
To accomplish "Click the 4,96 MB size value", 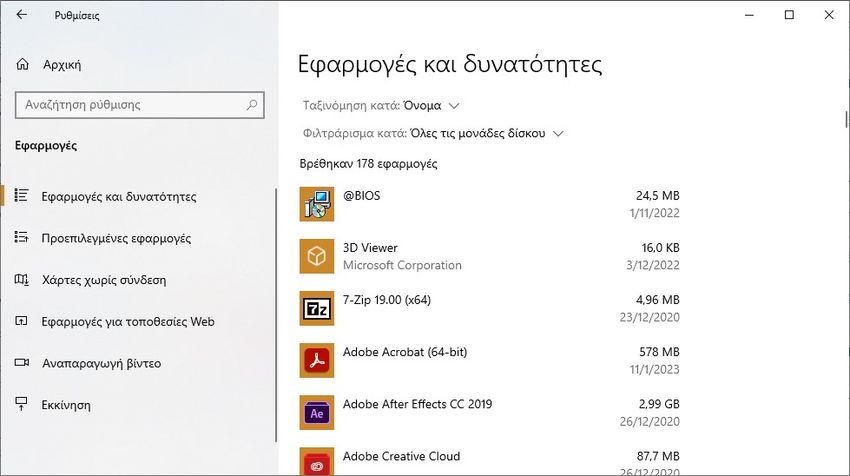I will (658, 300).
